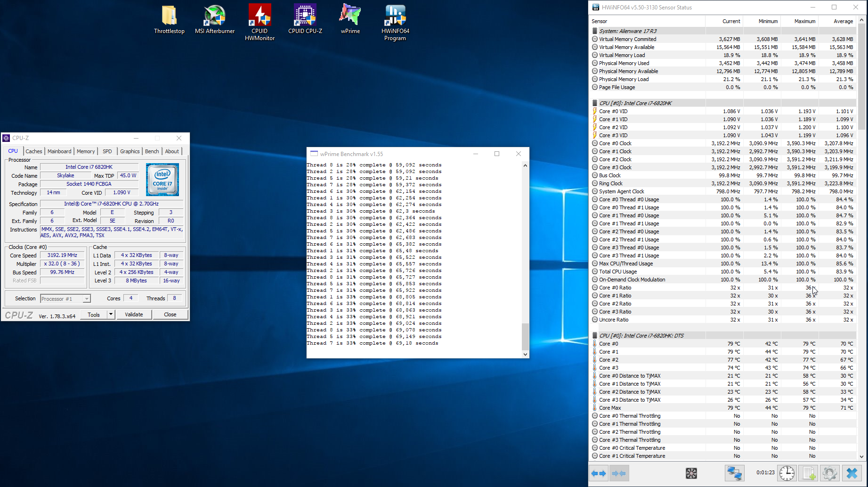Click the CPU-Z title bar app icon
Image resolution: width=868 pixels, height=487 pixels.
7,138
